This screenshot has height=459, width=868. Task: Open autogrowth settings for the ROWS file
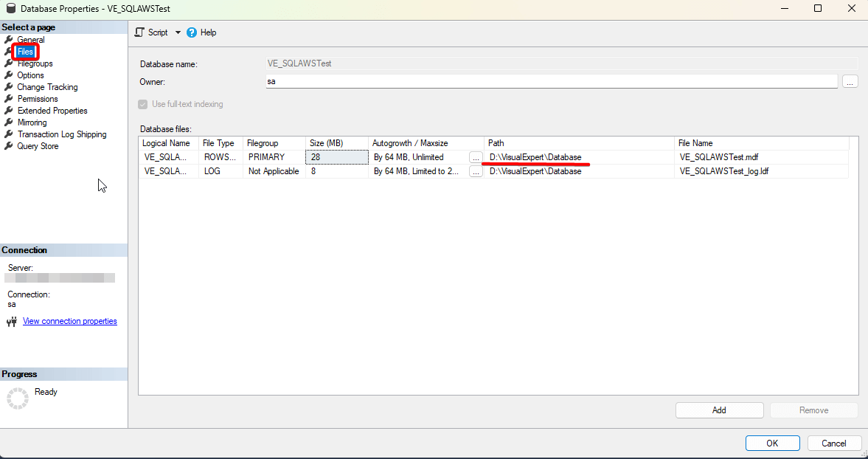476,157
